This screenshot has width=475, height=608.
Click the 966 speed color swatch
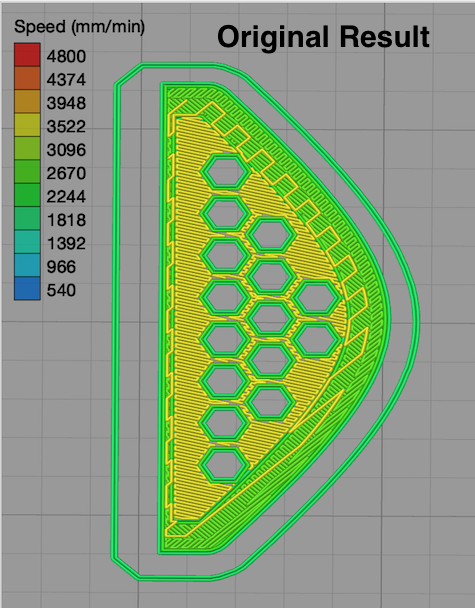pos(27,265)
